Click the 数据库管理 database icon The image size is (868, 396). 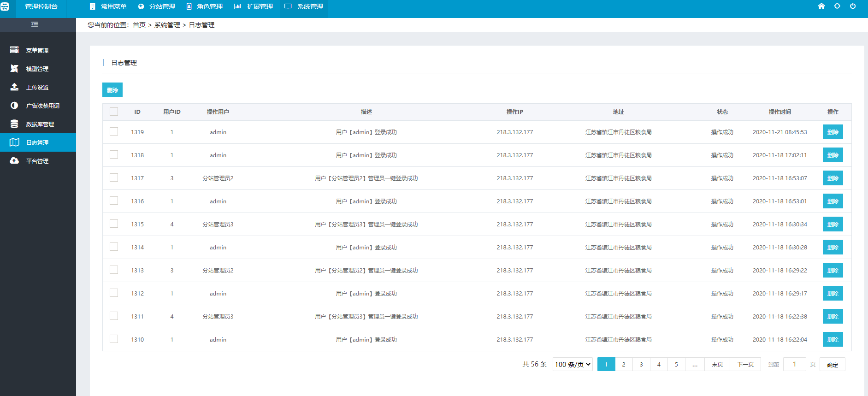[14, 124]
